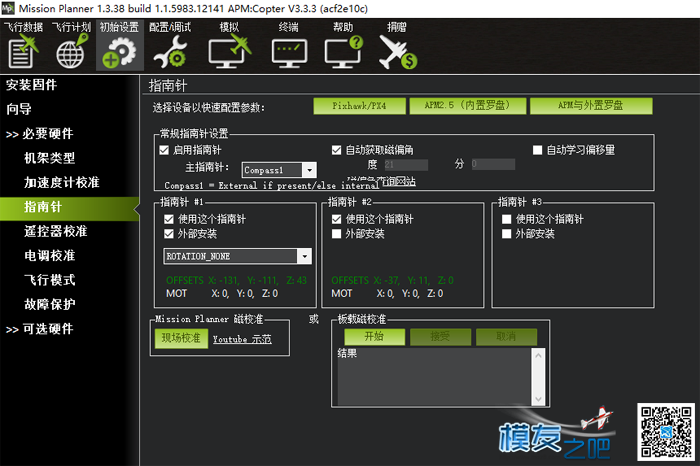Click the QR code image
The image size is (700, 466).
click(x=666, y=432)
